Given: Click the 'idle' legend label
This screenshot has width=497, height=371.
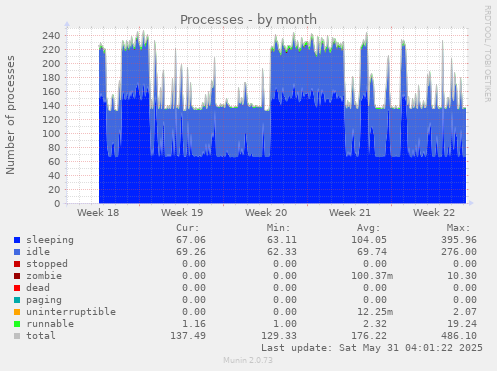Looking at the screenshot, I should pyautogui.click(x=38, y=252).
